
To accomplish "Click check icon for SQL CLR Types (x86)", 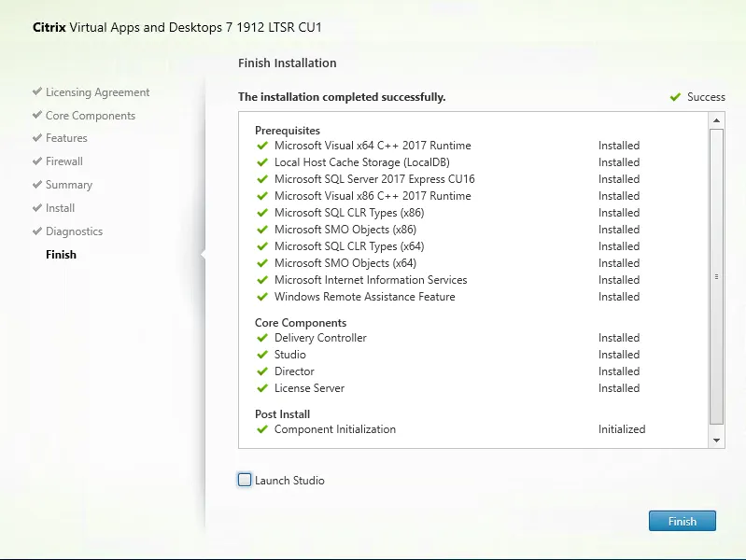I will click(262, 213).
